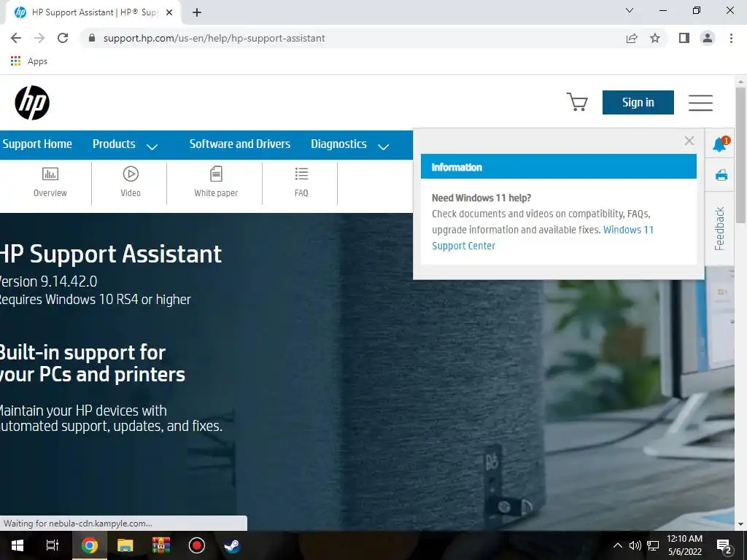This screenshot has height=560, width=747.
Task: Click the volume speaker icon
Action: (635, 545)
